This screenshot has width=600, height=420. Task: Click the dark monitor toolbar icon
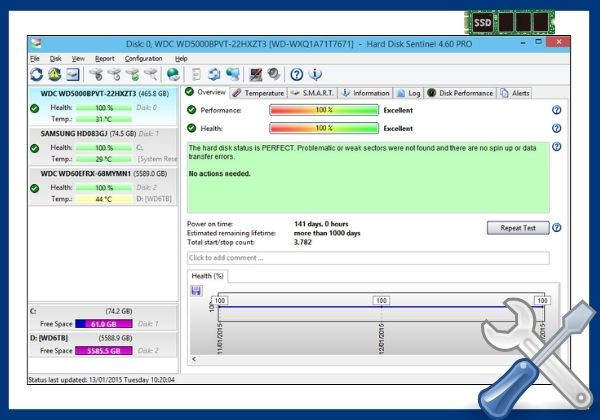pyautogui.click(x=256, y=74)
